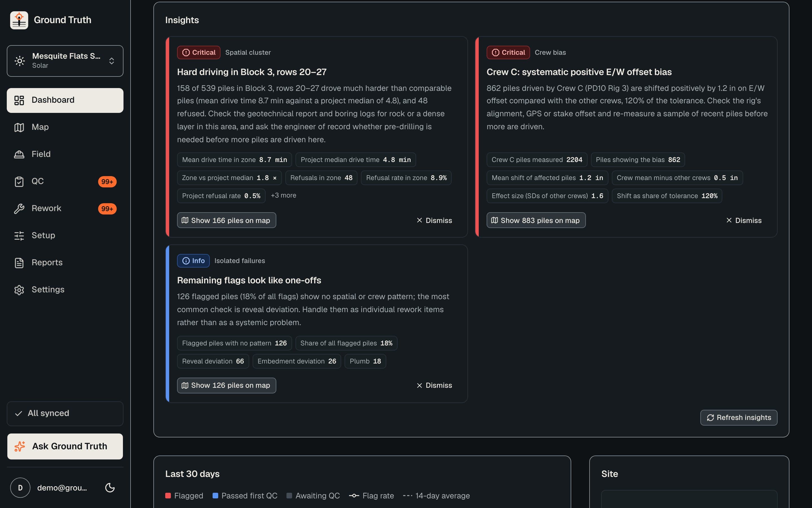Show 883 piles on map
Viewport: 812px width, 508px height.
[x=536, y=220]
